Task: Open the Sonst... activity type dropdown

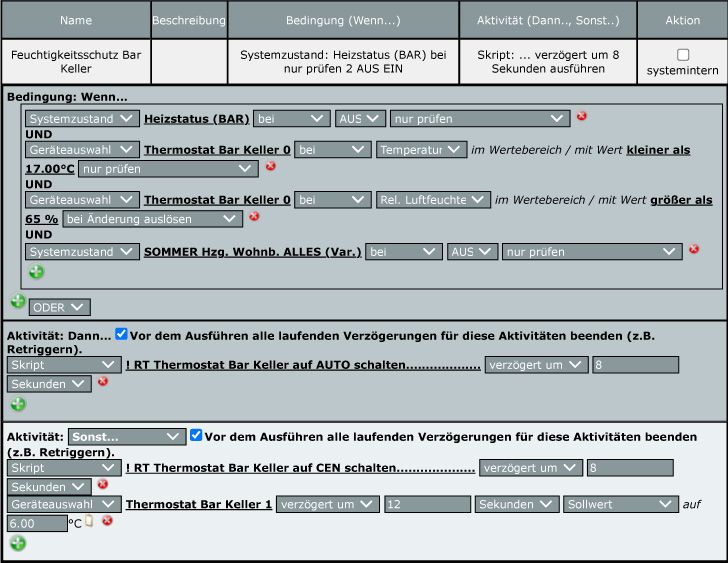Action: [127, 437]
